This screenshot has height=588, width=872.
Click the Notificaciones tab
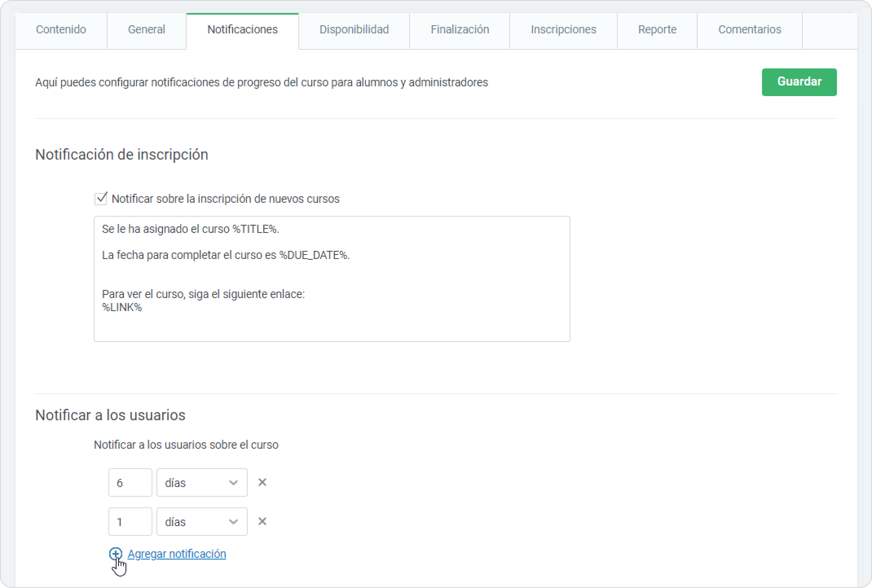[x=242, y=30]
